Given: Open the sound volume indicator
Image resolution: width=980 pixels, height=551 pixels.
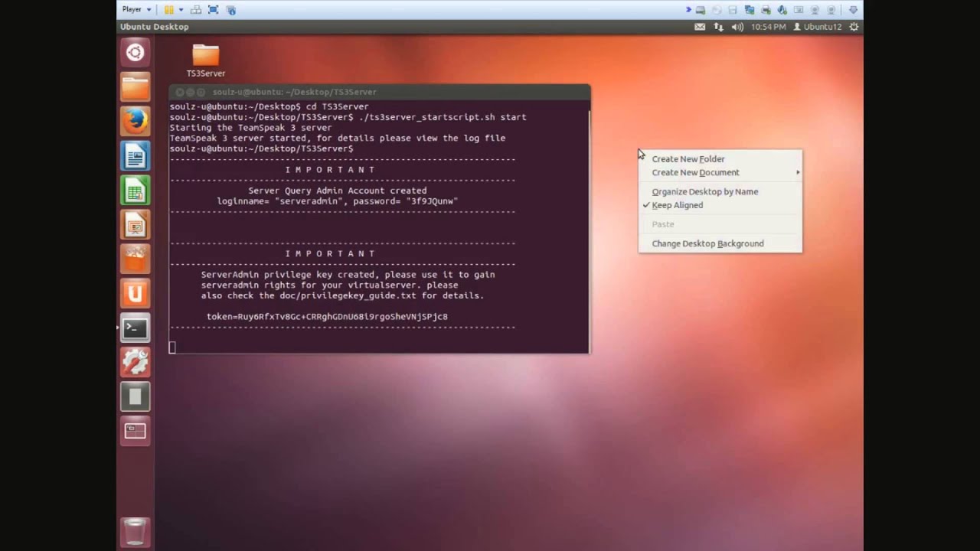Looking at the screenshot, I should pos(737,27).
